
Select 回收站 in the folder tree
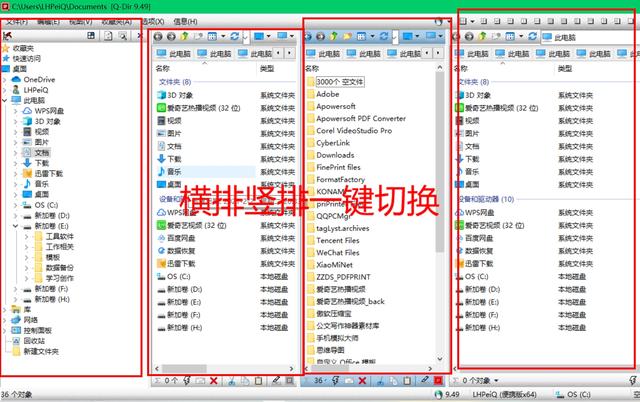point(34,341)
